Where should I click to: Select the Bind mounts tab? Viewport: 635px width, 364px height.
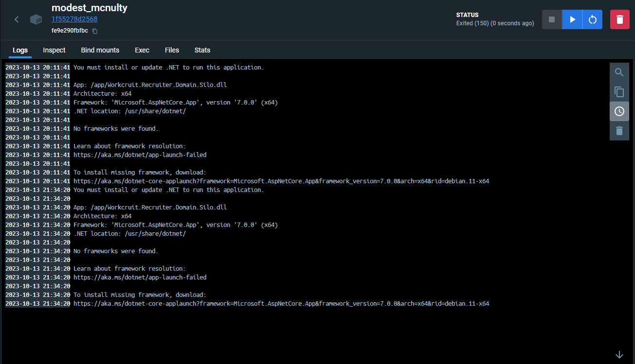100,50
